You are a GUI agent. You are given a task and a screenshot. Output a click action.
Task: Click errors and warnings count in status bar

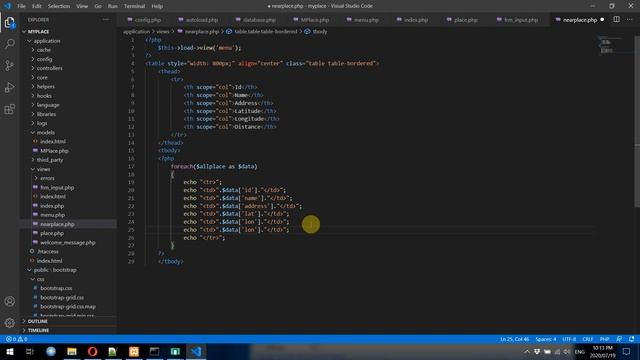(x=17, y=339)
